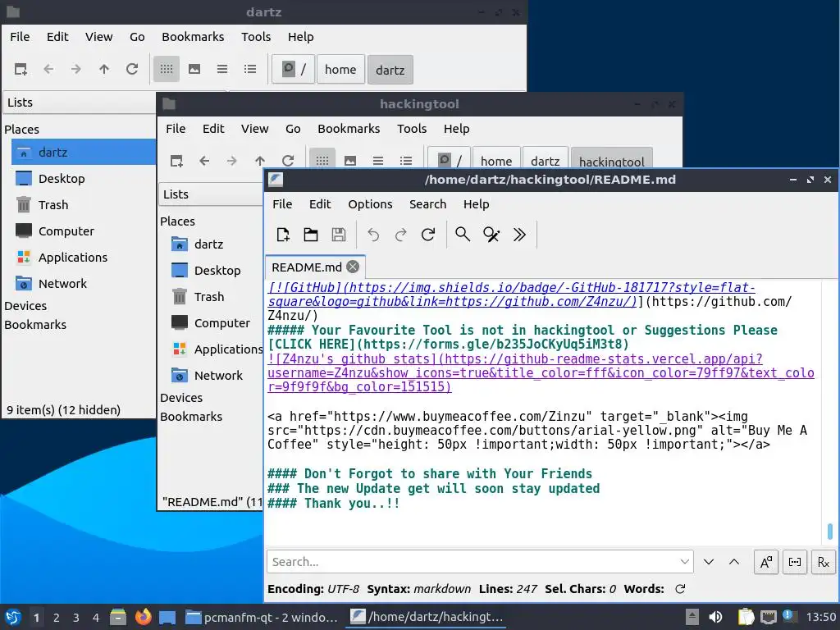840x630 pixels.
Task: Open editor Help menu
Action: pos(477,204)
